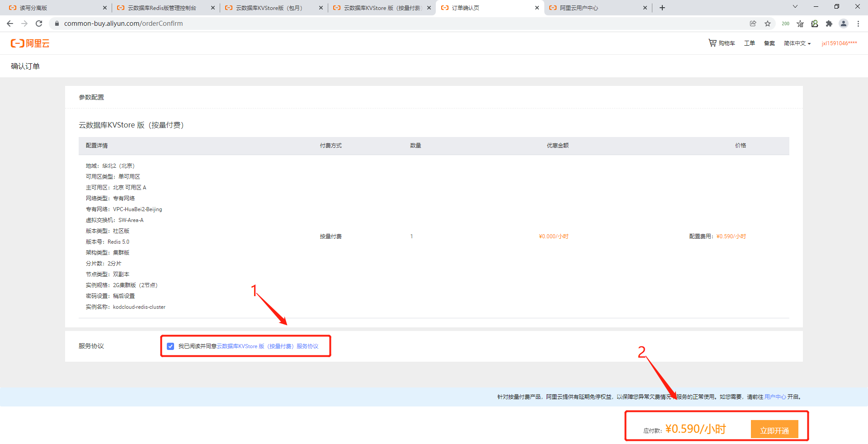Open Chrome three-dot menu

click(x=858, y=24)
